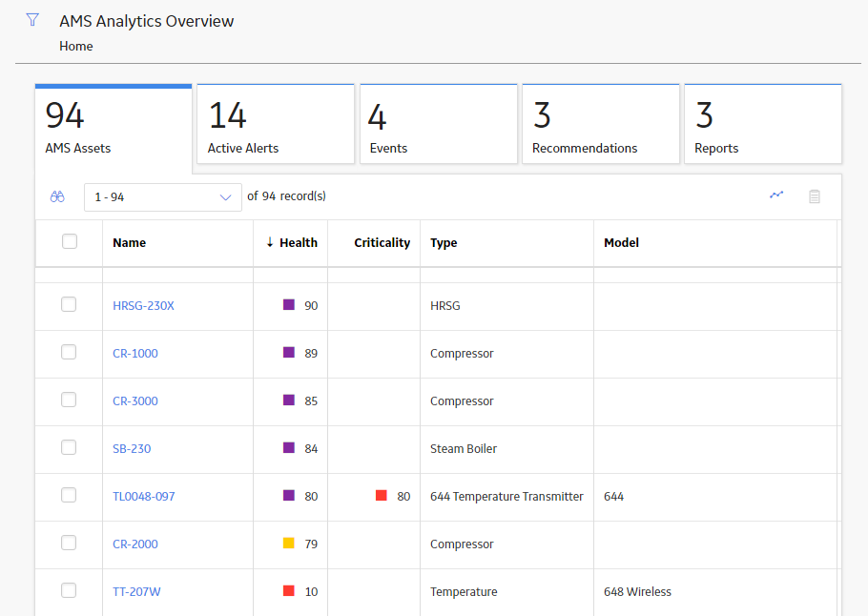Open the CR-1000 asset link
This screenshot has width=868, height=616.
pos(135,353)
